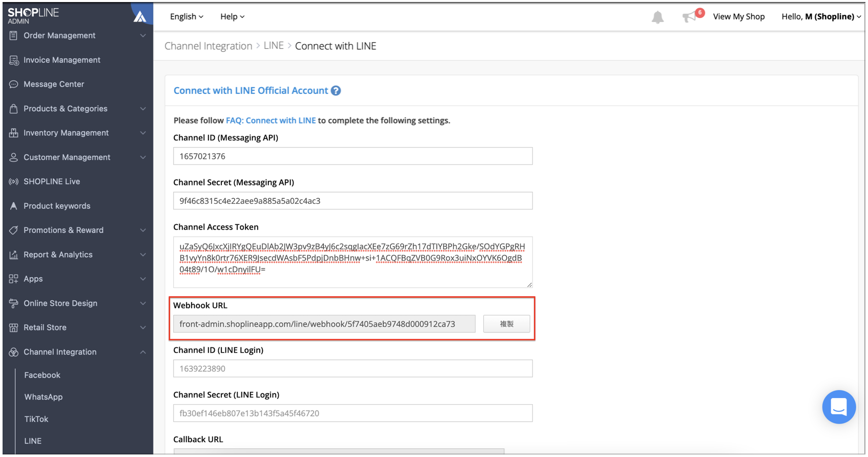Screen dimensions: 868x457
Task: Click the Products & Categories bag icon
Action: [x=13, y=109]
